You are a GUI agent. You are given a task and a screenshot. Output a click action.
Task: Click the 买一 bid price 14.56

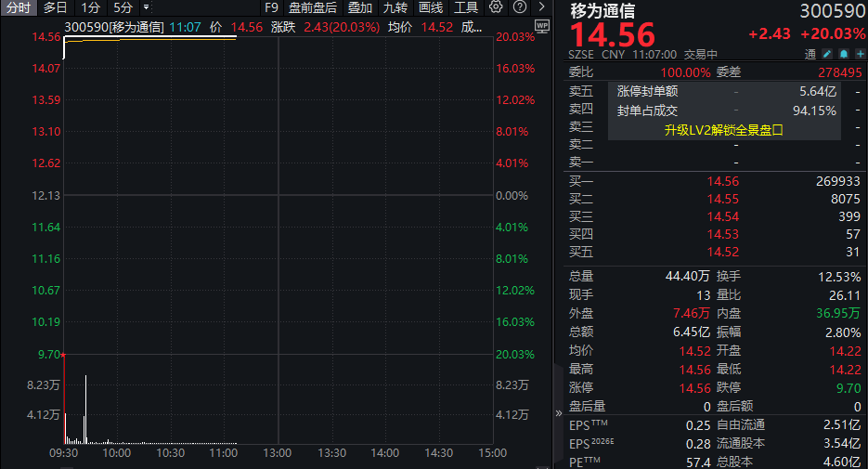tap(722, 181)
